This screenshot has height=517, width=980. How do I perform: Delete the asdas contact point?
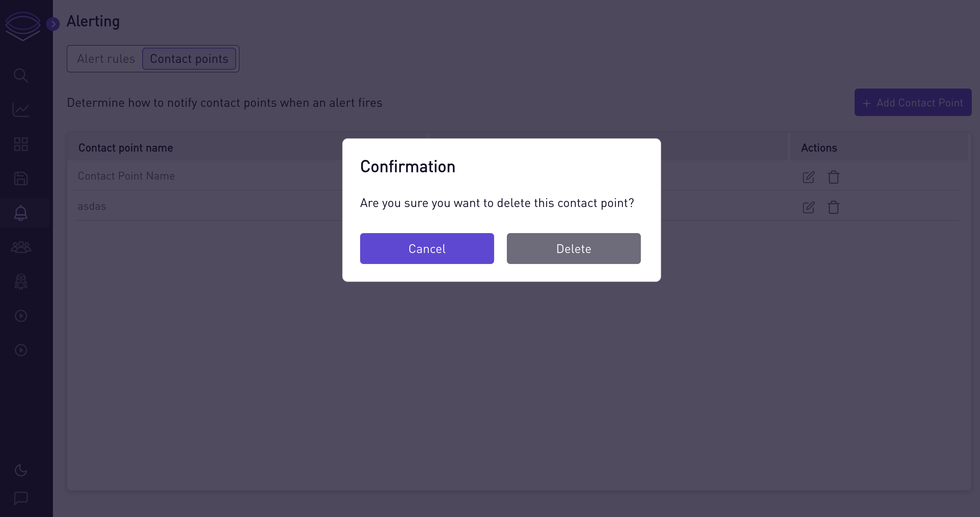pyautogui.click(x=833, y=207)
